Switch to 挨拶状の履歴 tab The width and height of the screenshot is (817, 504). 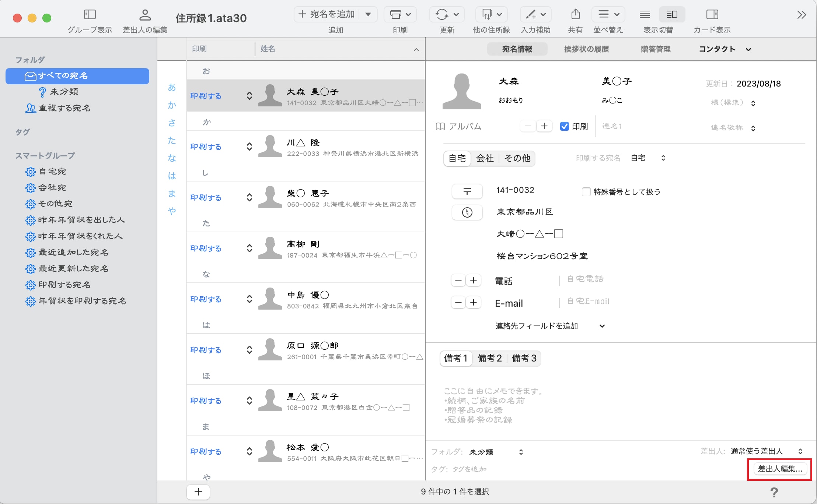point(586,49)
